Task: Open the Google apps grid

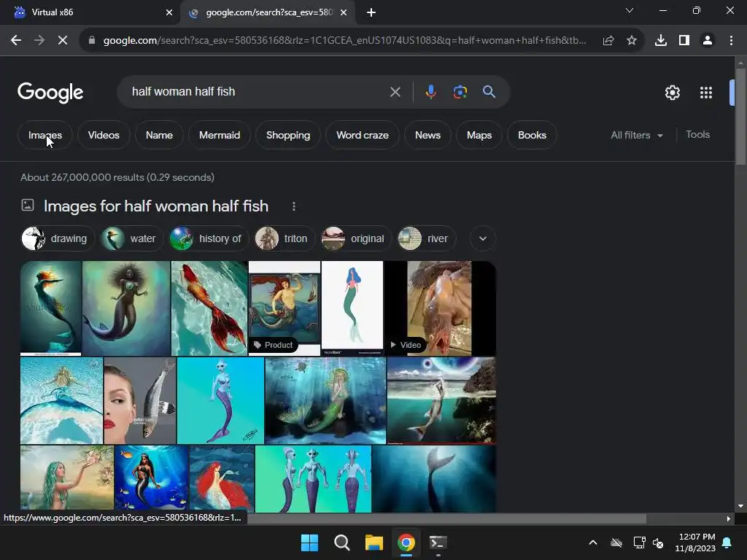Action: [706, 93]
